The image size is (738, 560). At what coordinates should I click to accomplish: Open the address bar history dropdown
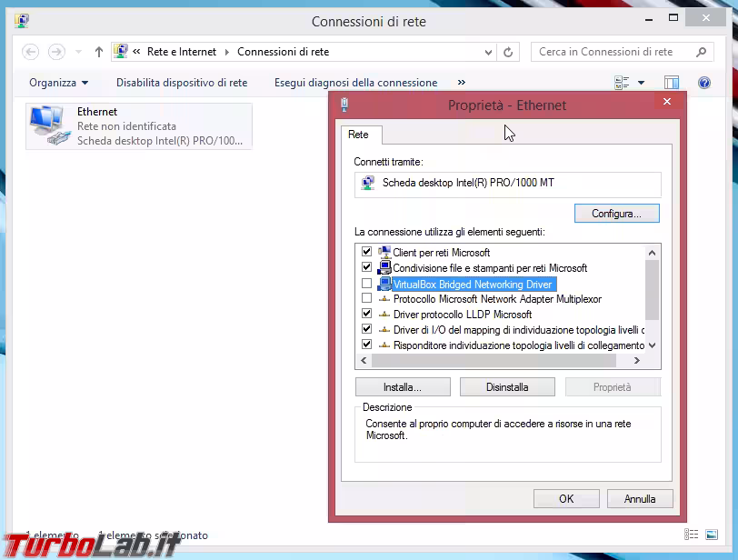coord(488,52)
